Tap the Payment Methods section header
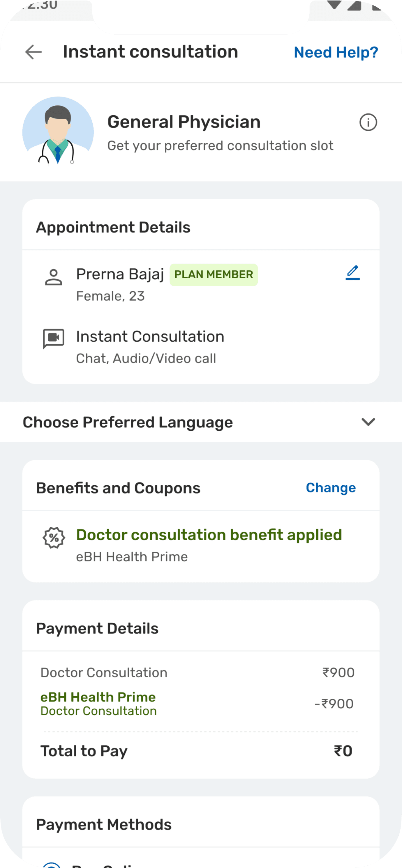 click(x=104, y=825)
